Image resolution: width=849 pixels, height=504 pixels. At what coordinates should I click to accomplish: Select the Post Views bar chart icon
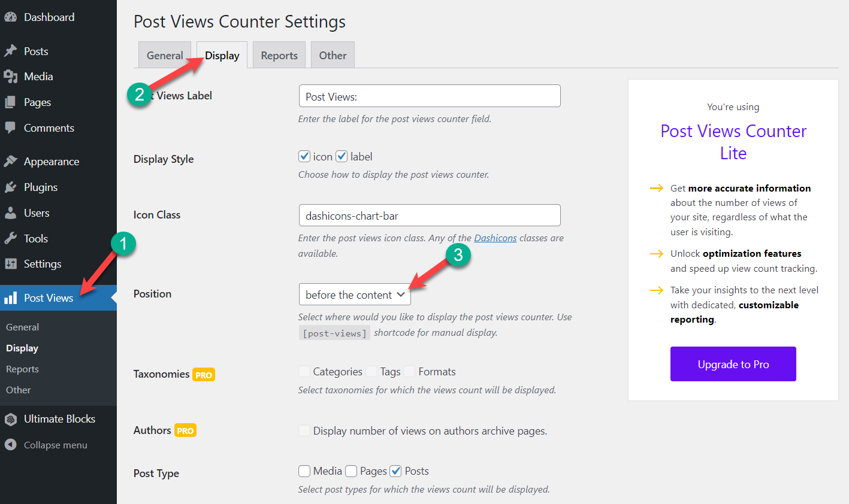(11, 297)
